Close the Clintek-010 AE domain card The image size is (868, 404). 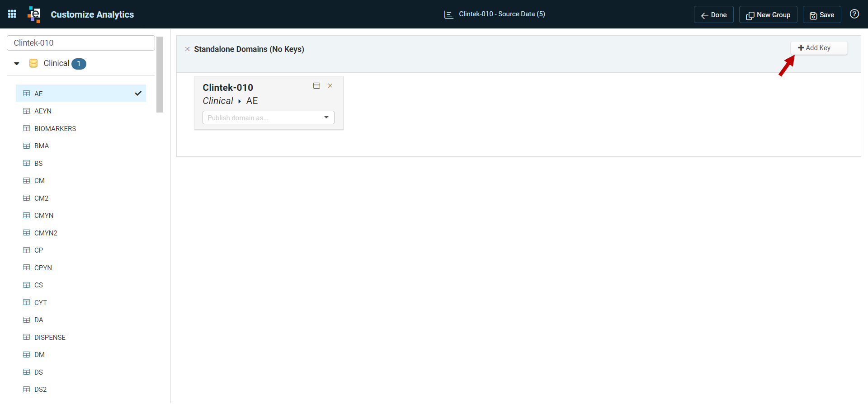click(x=330, y=86)
